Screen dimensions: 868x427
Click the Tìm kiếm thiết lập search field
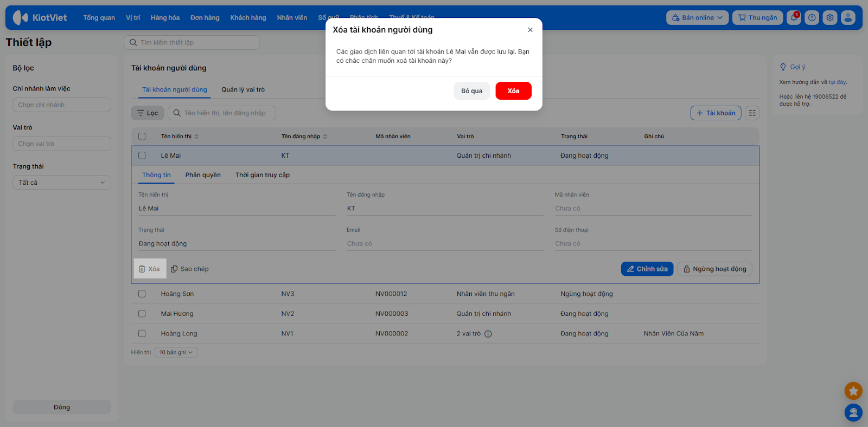192,43
